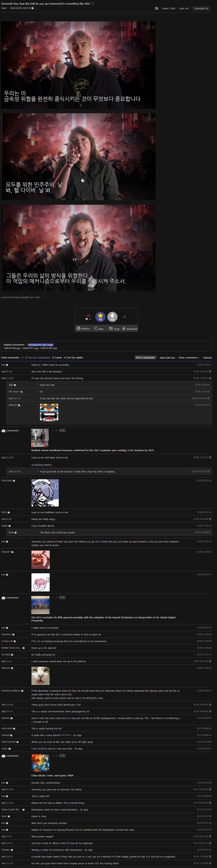
Task: Click comment 'Double chin, motherfucker'
Action: (x=46, y=783)
